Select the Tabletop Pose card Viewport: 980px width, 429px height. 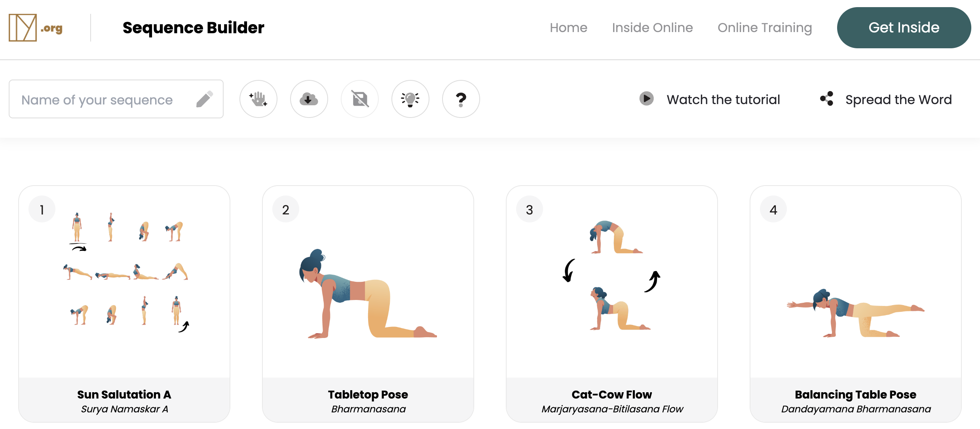[368, 304]
